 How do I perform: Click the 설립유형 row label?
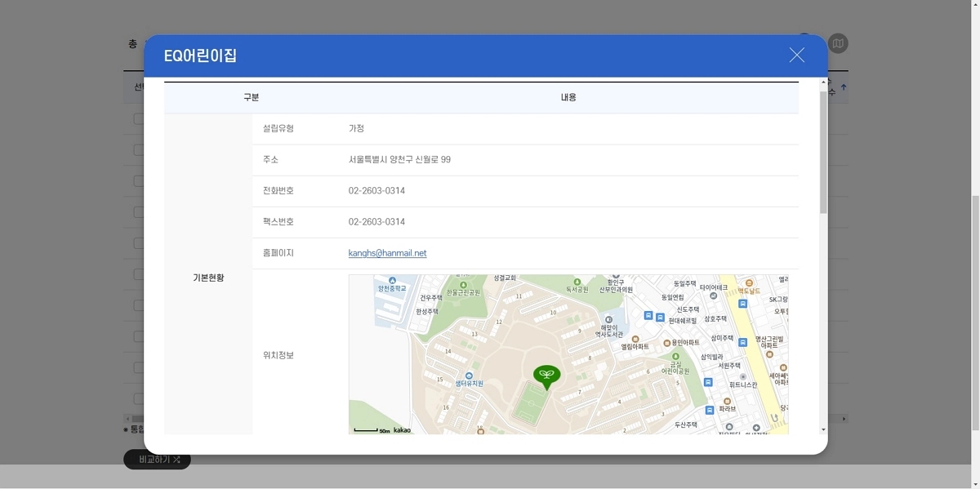[x=278, y=128]
